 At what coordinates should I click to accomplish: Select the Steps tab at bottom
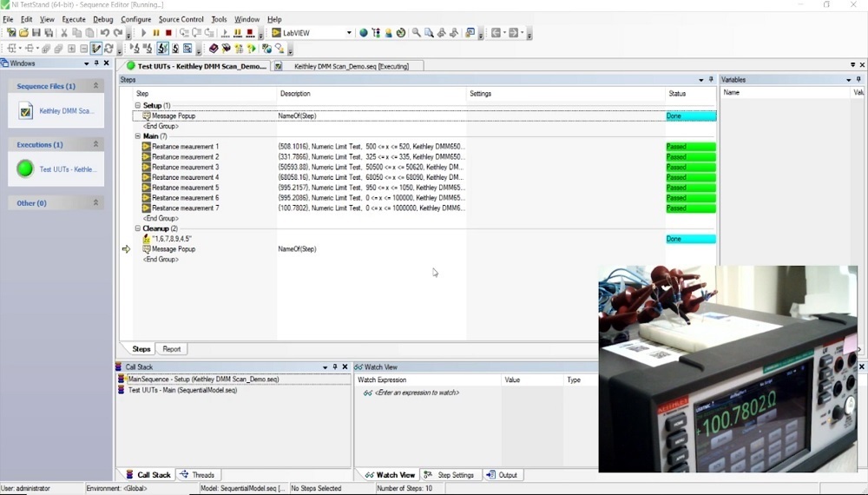coord(141,349)
